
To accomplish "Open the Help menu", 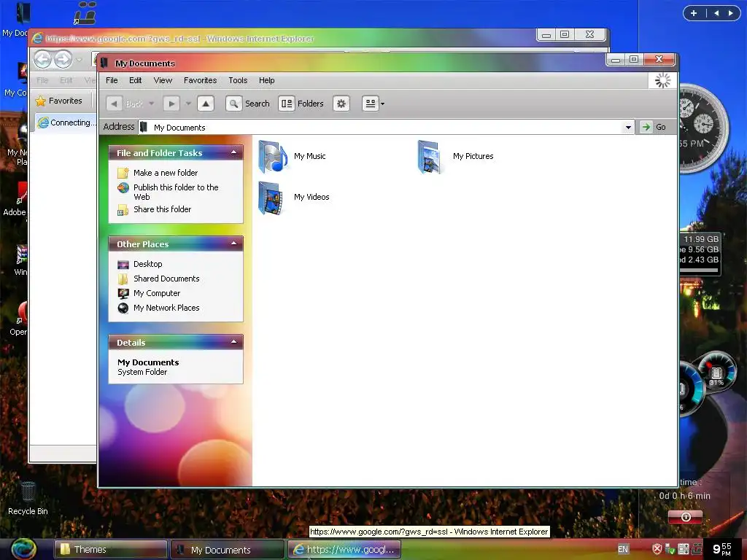I will [267, 80].
